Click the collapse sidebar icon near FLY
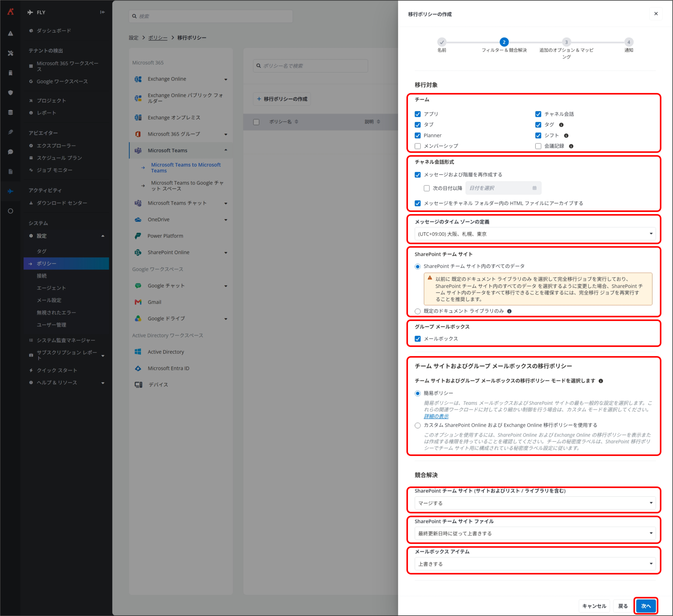The height and width of the screenshot is (616, 673). click(x=103, y=12)
